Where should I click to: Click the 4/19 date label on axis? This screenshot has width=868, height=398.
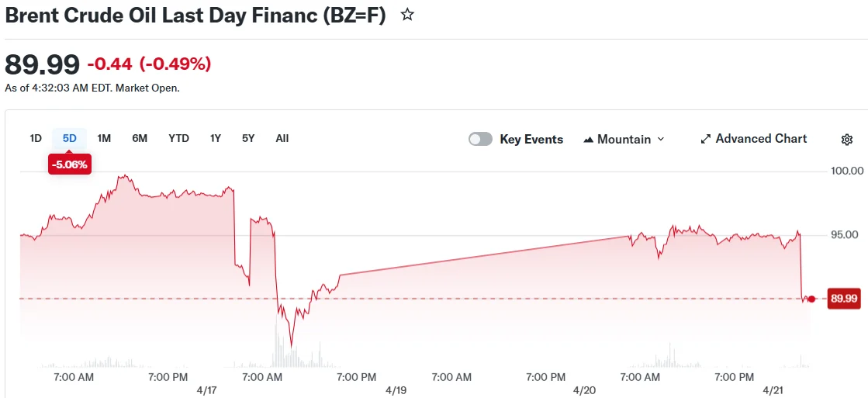coord(396,390)
